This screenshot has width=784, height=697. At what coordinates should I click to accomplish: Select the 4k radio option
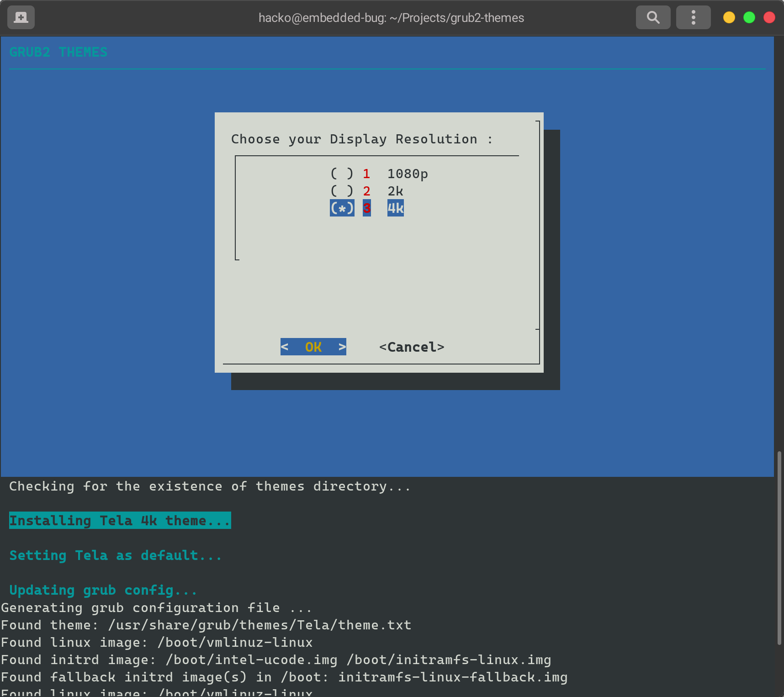pos(367,208)
